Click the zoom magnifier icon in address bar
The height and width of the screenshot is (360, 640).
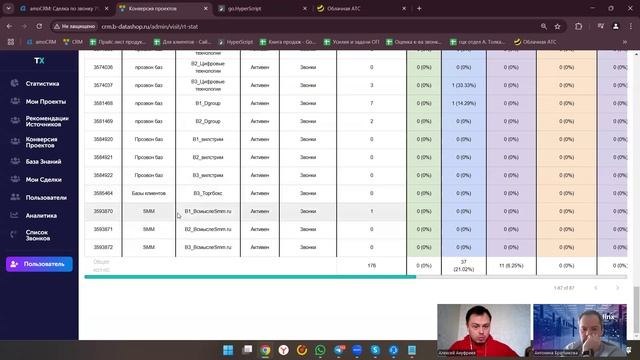(544, 27)
